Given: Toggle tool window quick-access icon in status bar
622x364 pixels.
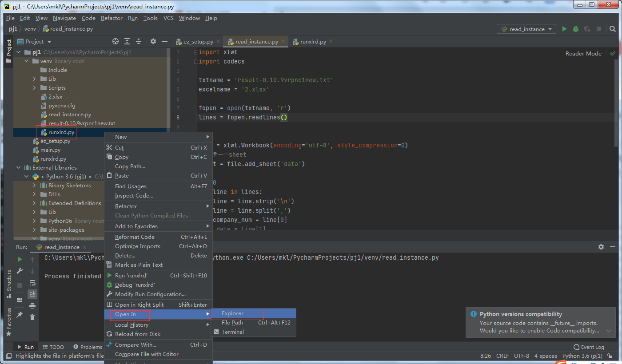Looking at the screenshot, I should (8, 356).
